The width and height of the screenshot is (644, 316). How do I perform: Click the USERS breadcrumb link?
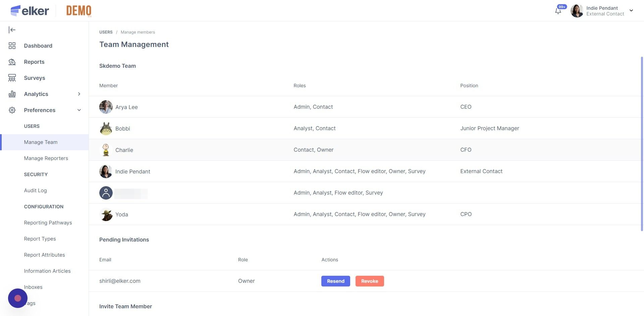106,32
